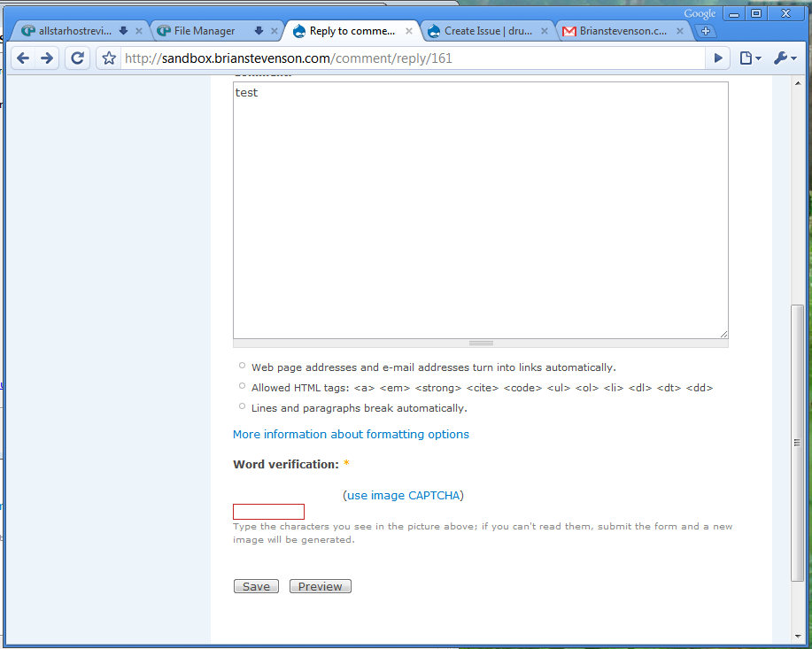
Task: Open the wrench customize menu
Action: click(781, 58)
